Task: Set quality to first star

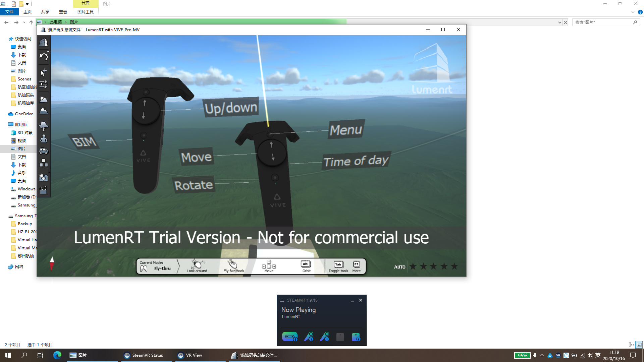Action: pos(413,266)
